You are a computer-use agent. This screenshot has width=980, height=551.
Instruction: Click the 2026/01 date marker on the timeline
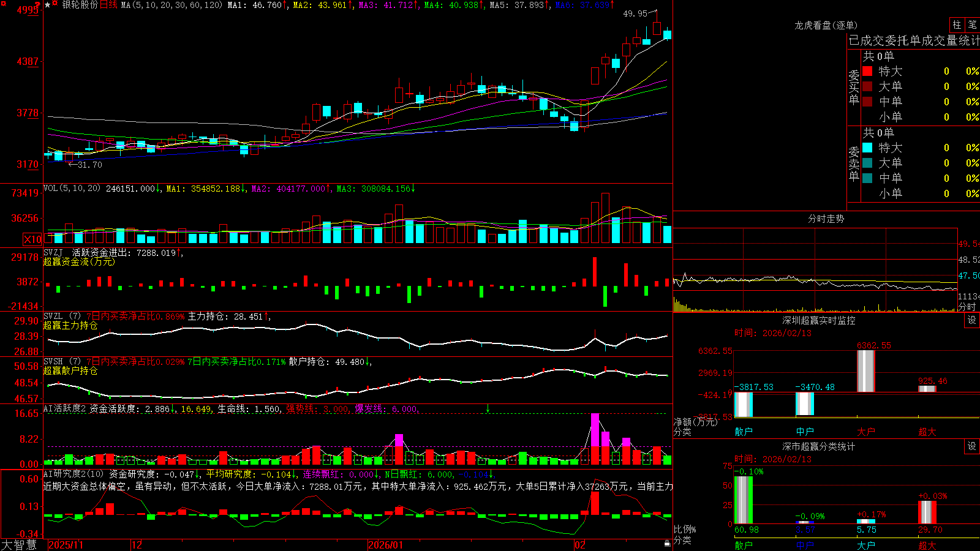click(386, 545)
